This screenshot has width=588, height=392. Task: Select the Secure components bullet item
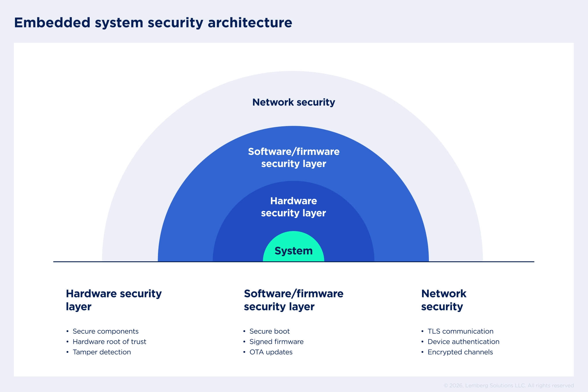tap(105, 331)
